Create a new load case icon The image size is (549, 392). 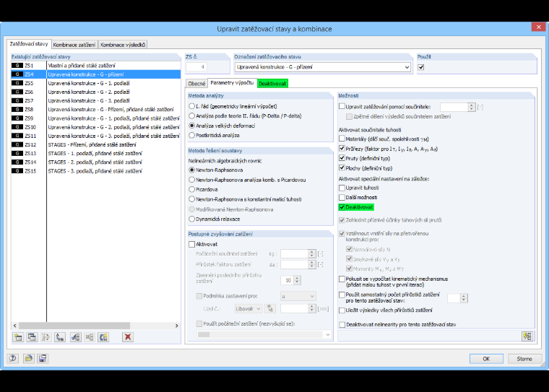point(18,337)
